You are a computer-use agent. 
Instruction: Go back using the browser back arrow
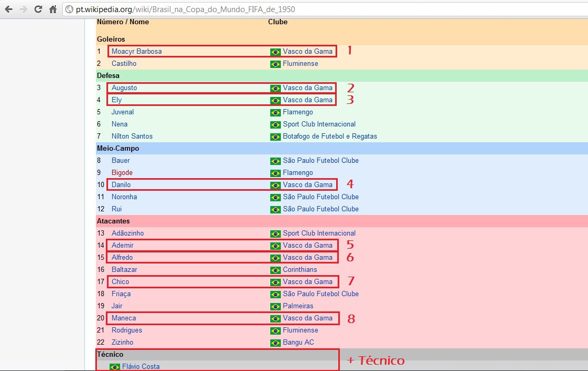(x=8, y=9)
